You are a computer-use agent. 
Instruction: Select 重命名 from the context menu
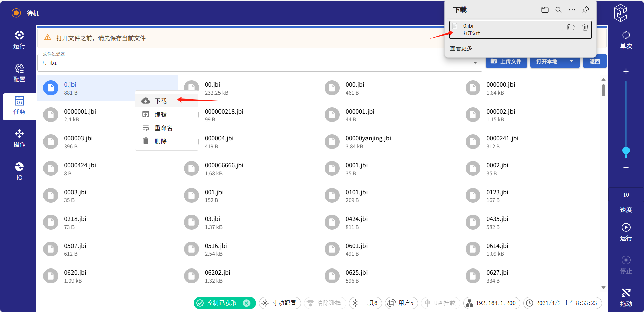pyautogui.click(x=164, y=128)
